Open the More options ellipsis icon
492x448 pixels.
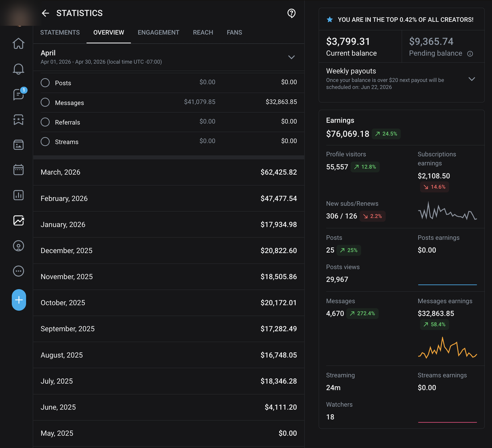tap(18, 271)
